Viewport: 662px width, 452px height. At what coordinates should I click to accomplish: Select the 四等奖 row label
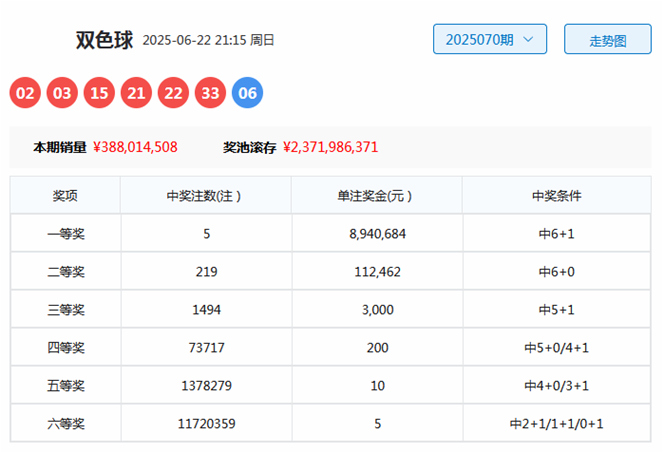tap(66, 348)
